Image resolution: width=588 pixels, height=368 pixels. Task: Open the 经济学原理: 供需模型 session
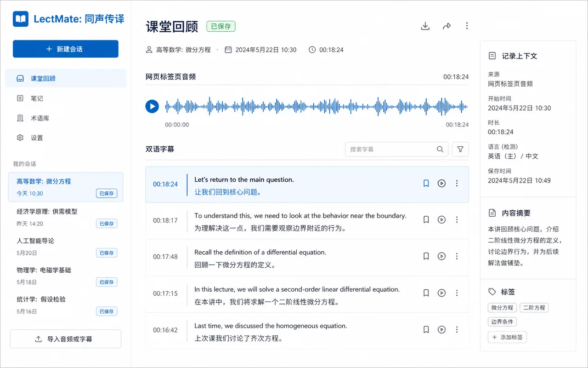(x=66, y=217)
